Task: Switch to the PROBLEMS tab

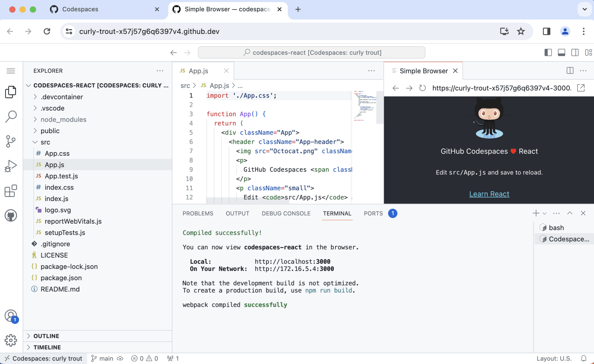Action: 198,213
